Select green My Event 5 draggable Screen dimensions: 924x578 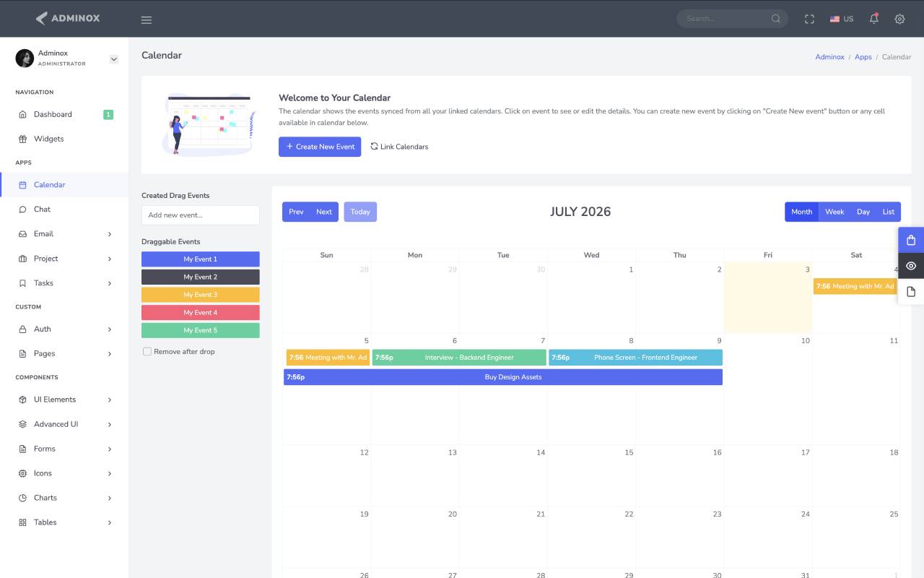click(201, 330)
